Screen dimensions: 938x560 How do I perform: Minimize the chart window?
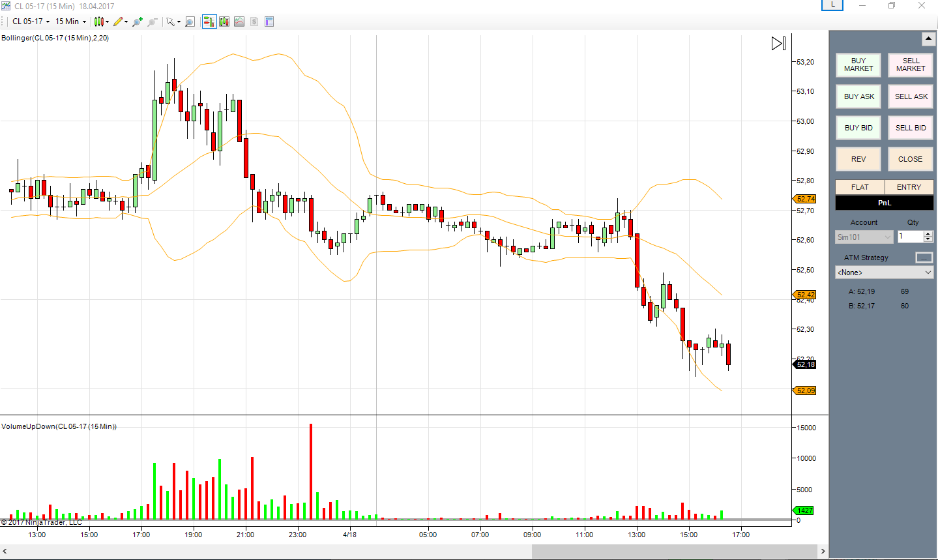coord(862,6)
